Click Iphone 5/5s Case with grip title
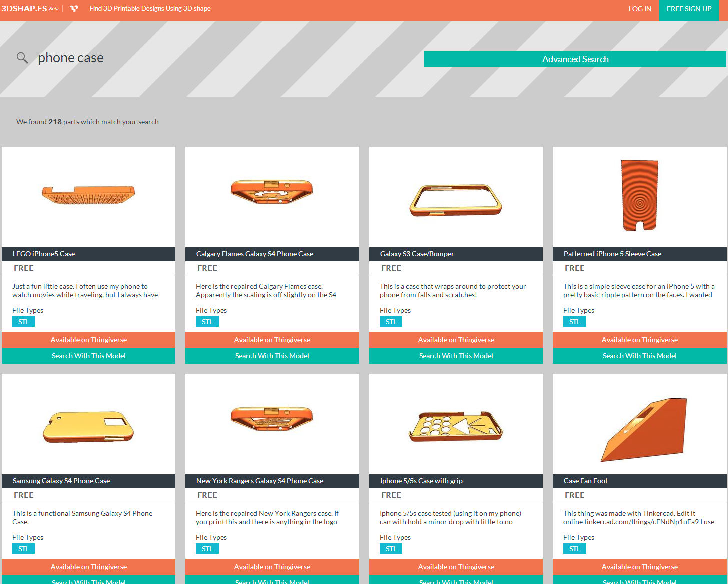728x584 pixels. coord(421,481)
